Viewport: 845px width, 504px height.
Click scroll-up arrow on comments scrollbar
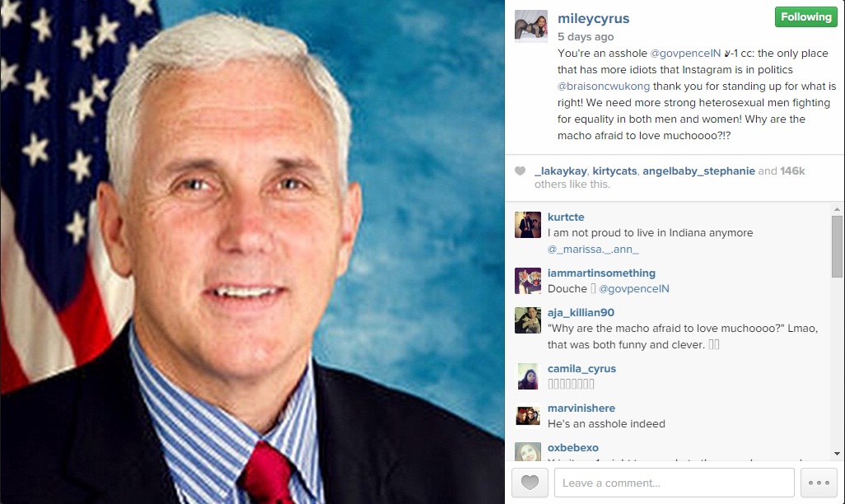[x=837, y=209]
